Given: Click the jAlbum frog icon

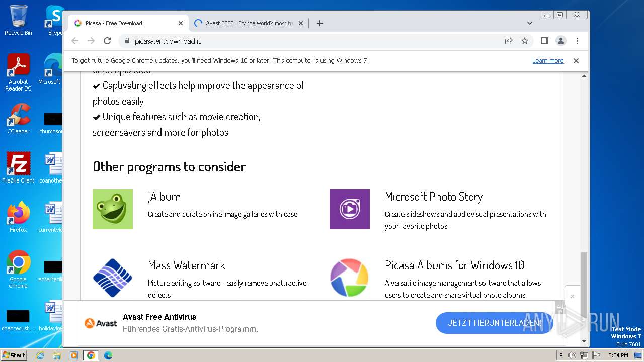Looking at the screenshot, I should tap(113, 209).
